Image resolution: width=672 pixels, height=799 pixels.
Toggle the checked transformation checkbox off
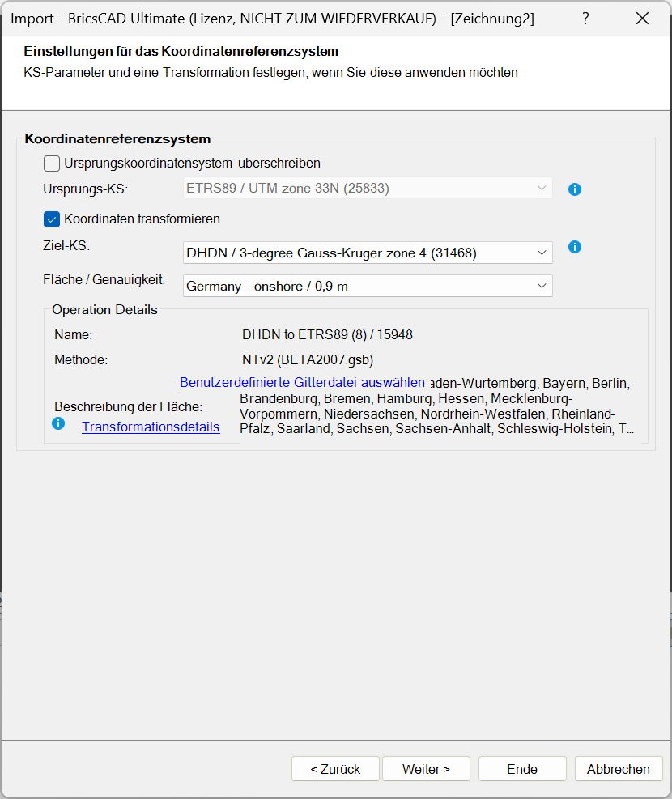[x=51, y=219]
